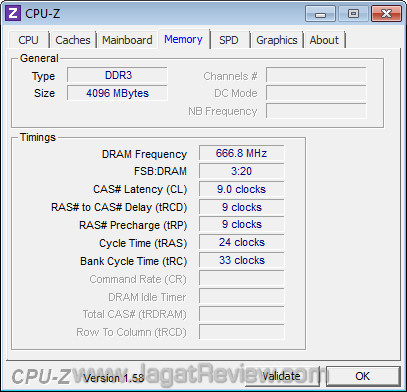Close the CPU-Z window
Viewport: 407px width, 392px height.
click(386, 14)
